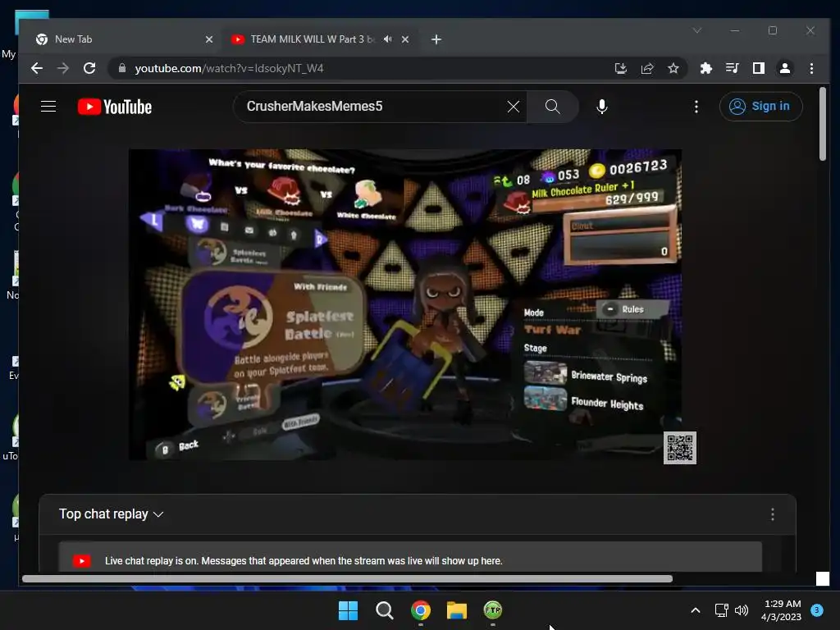
Task: Open Chrome profile avatar
Action: pos(785,68)
